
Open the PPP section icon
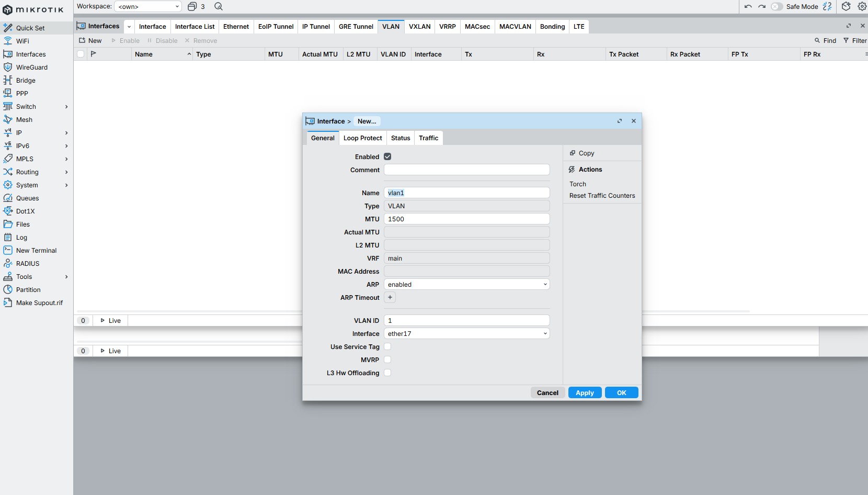tap(8, 93)
